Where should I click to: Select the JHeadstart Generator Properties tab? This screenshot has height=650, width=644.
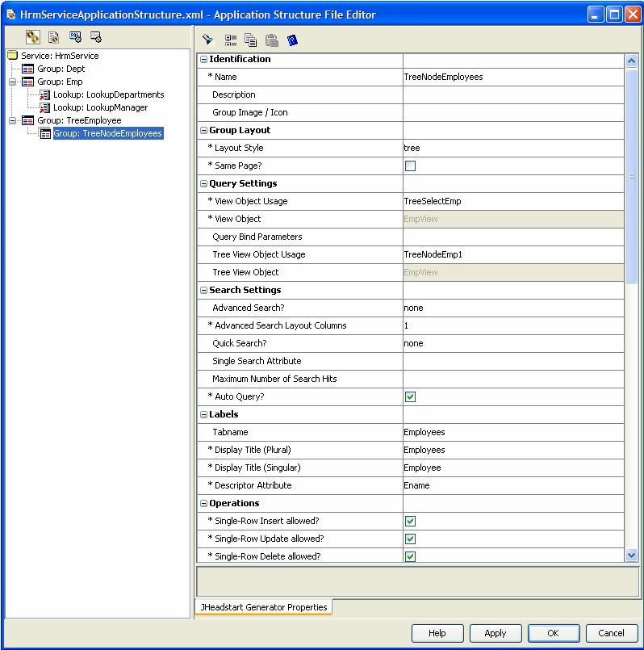pyautogui.click(x=263, y=607)
